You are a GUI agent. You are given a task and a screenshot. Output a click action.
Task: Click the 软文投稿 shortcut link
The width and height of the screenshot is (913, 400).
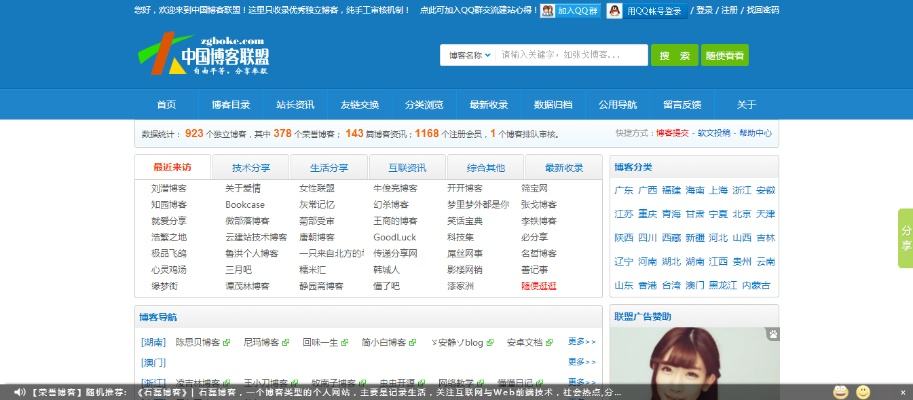714,133
